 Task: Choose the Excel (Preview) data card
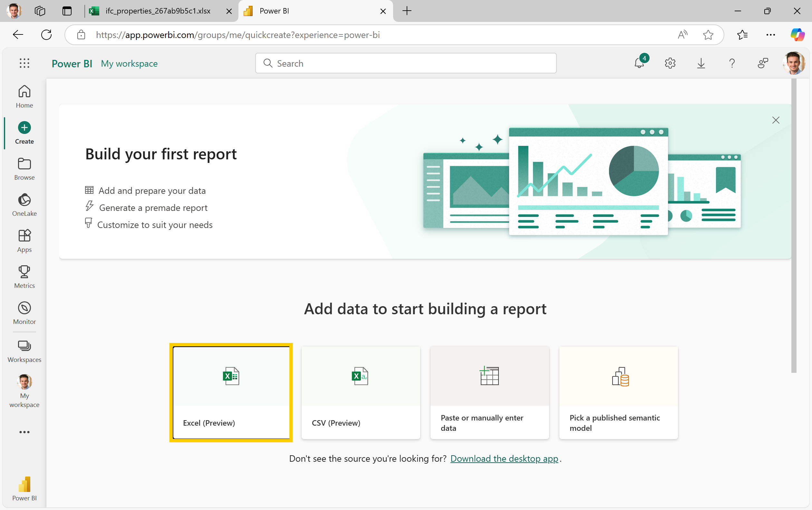tap(231, 392)
